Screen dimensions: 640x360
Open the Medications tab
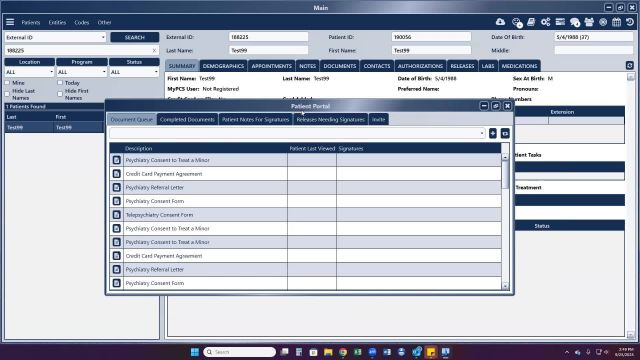coord(519,66)
